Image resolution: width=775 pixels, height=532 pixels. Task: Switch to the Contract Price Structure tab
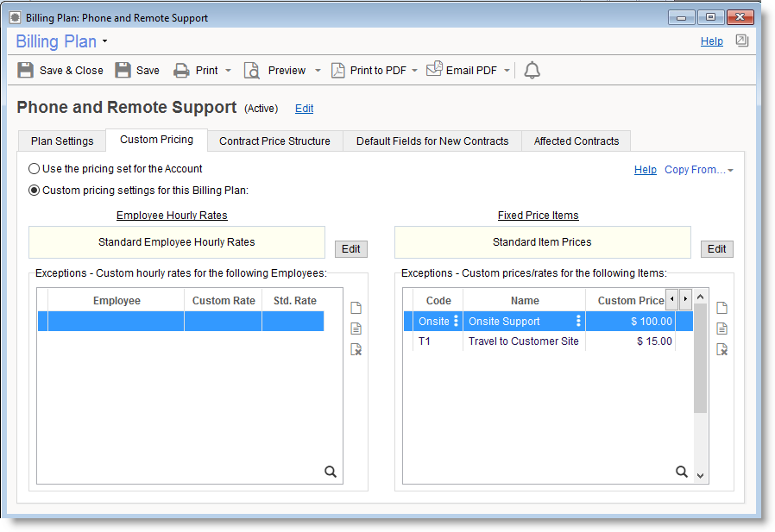pyautogui.click(x=274, y=141)
